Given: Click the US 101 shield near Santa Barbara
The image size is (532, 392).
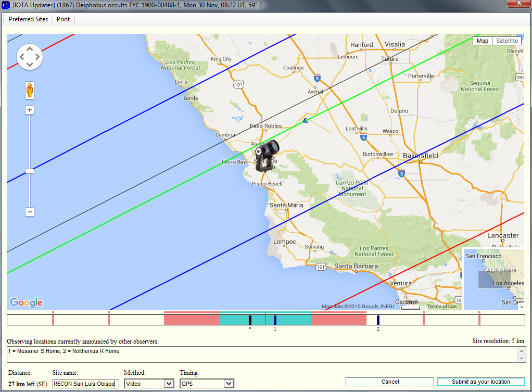Looking at the screenshot, I should click(x=321, y=267).
